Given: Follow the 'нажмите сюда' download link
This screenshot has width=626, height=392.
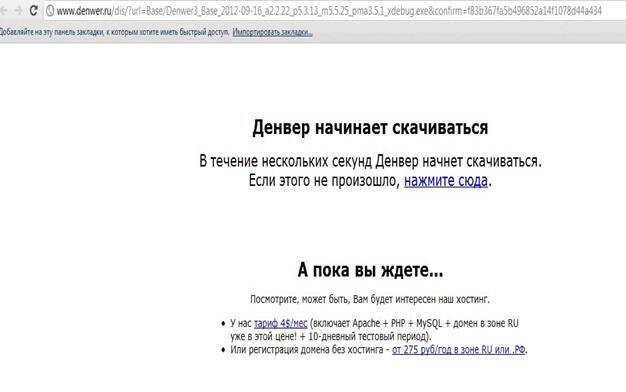Looking at the screenshot, I should (x=446, y=181).
